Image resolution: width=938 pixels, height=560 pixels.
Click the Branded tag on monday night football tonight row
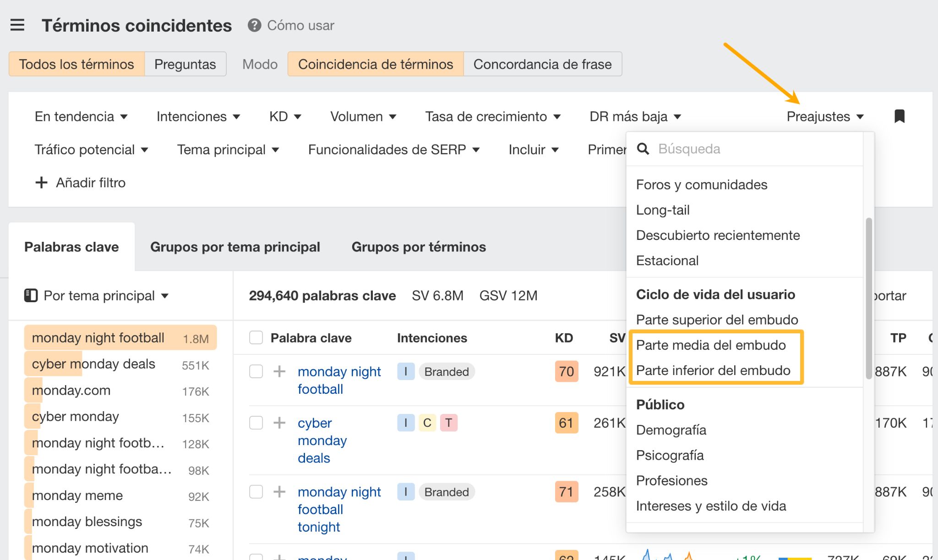point(447,492)
